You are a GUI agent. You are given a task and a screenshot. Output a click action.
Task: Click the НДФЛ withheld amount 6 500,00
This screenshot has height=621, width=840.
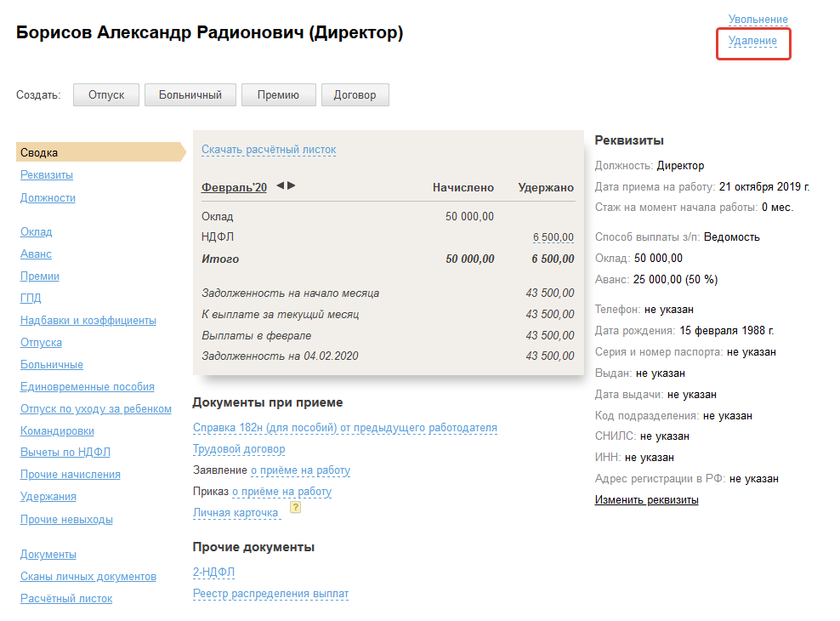(x=553, y=237)
